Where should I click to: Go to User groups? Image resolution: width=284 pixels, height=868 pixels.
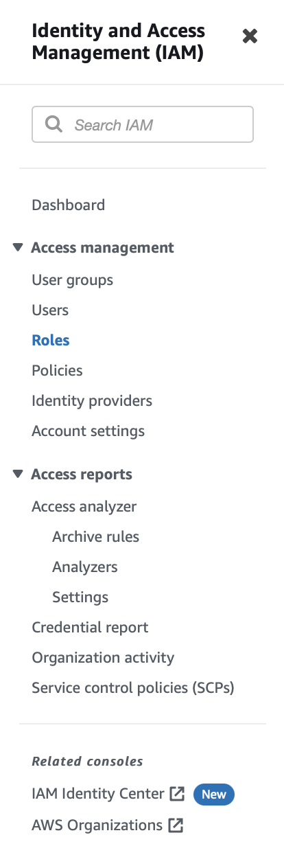(x=73, y=280)
